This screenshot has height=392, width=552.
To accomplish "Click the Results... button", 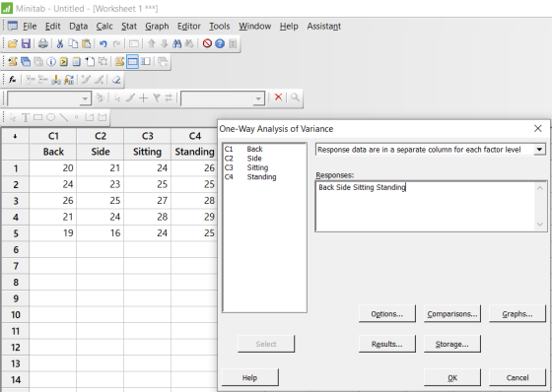I will (386, 344).
